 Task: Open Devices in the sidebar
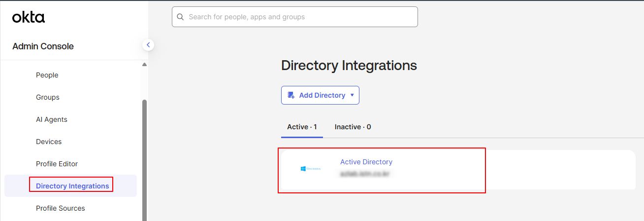49,142
